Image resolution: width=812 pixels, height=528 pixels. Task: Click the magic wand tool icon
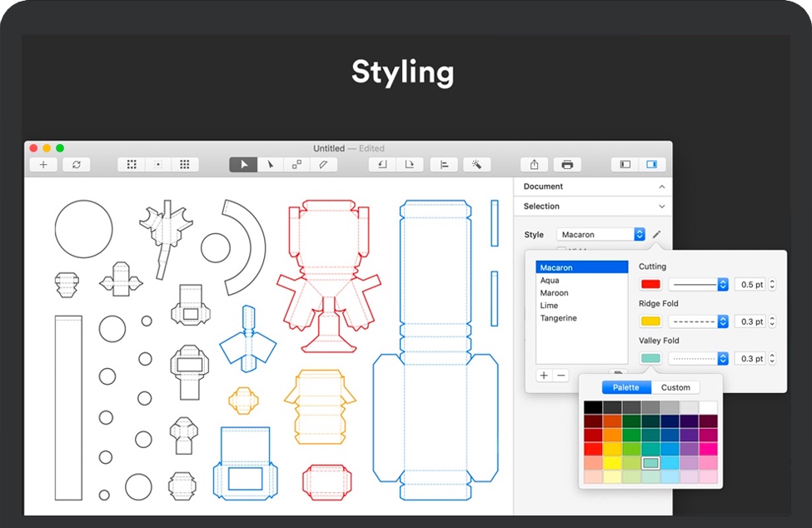pos(476,165)
